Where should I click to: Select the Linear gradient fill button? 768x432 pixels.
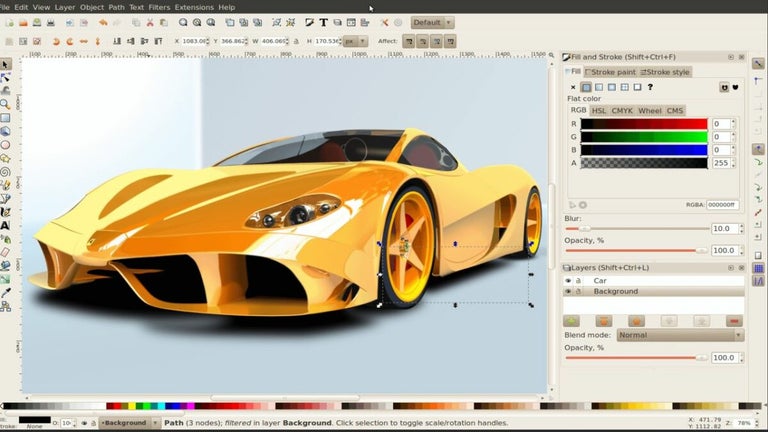(x=599, y=87)
